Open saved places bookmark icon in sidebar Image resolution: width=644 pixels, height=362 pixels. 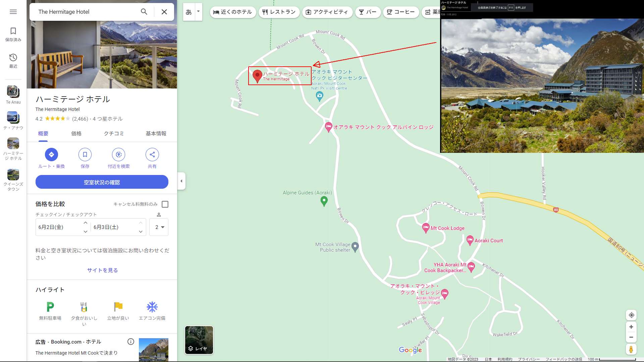coord(13,31)
